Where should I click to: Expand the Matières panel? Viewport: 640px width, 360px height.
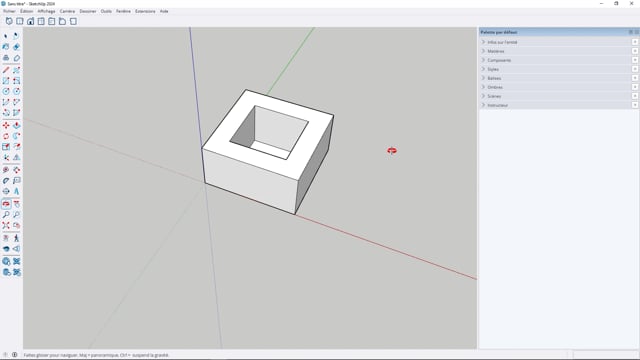pos(558,51)
